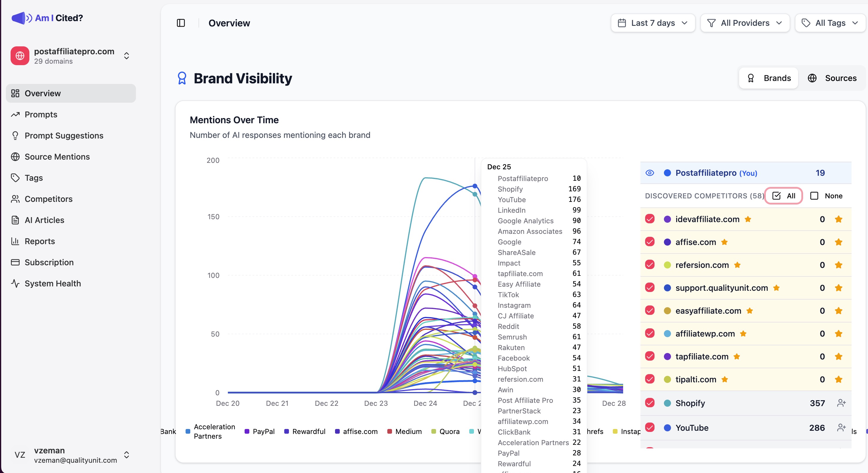Open the Competitors page
The width and height of the screenshot is (868, 473).
pos(48,199)
